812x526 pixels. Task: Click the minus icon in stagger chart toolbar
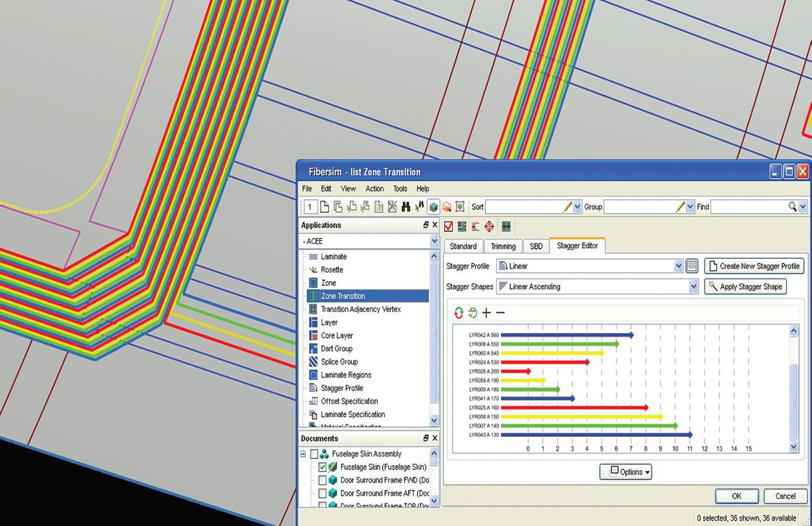(x=500, y=313)
